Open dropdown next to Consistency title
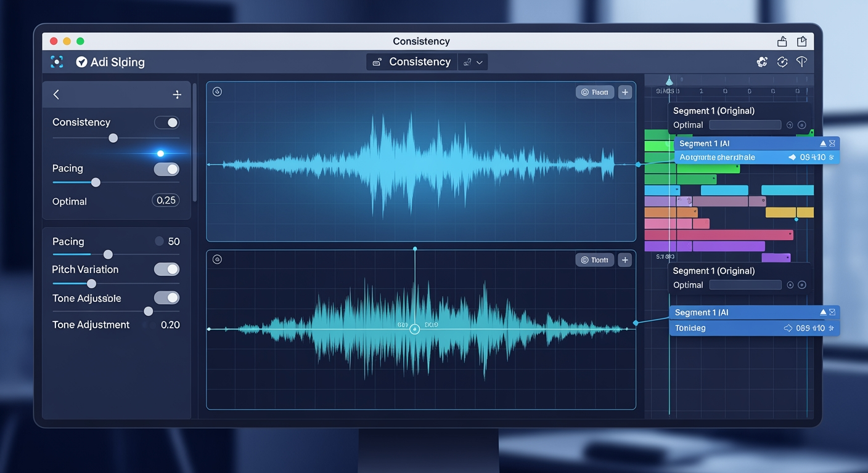The height and width of the screenshot is (473, 868). [473, 62]
